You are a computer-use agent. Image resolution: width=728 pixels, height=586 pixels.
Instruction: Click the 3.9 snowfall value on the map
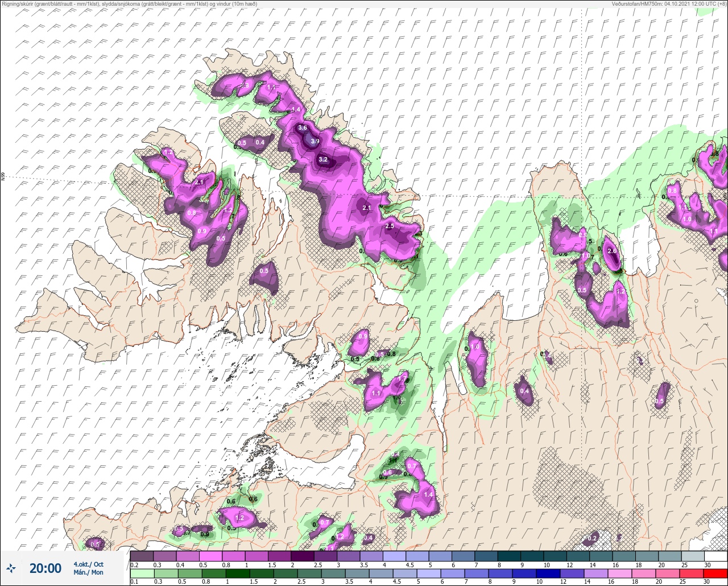coord(315,141)
